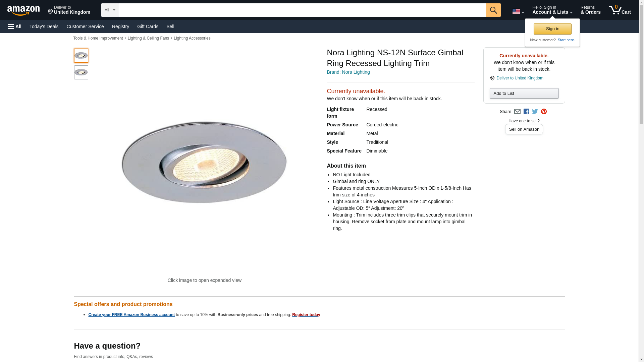Select the second product thumbnail
The width and height of the screenshot is (644, 362).
point(81,72)
